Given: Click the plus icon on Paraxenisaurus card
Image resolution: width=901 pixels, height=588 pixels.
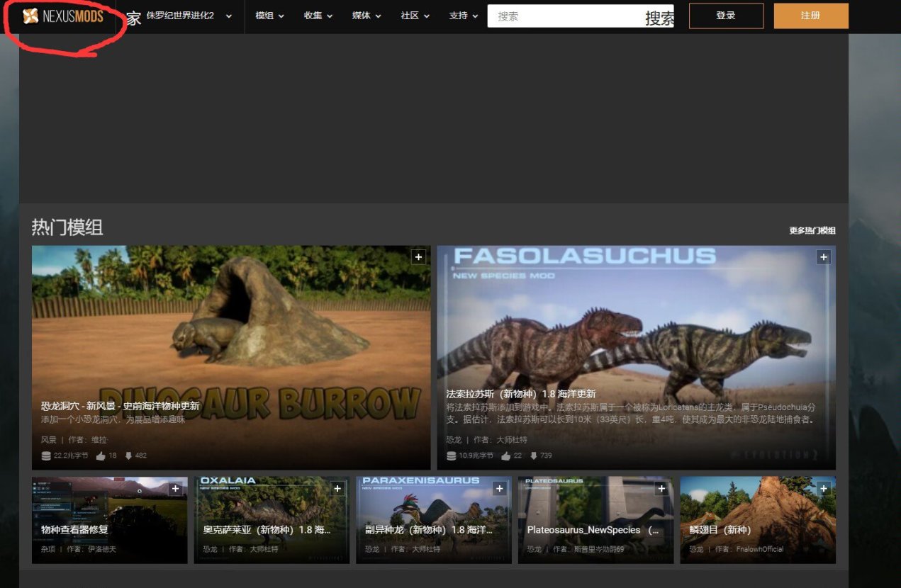Looking at the screenshot, I should [x=499, y=489].
